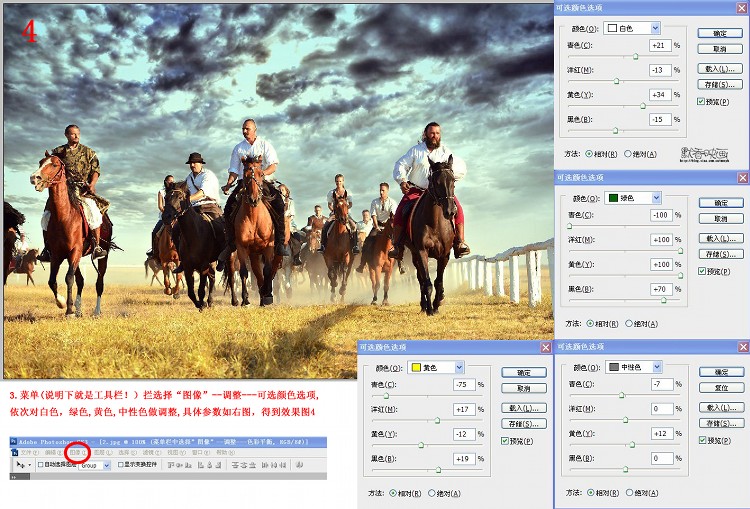The height and width of the screenshot is (509, 750).
Task: Click black field showing +19 in 黄色 dialog
Action: click(x=464, y=458)
